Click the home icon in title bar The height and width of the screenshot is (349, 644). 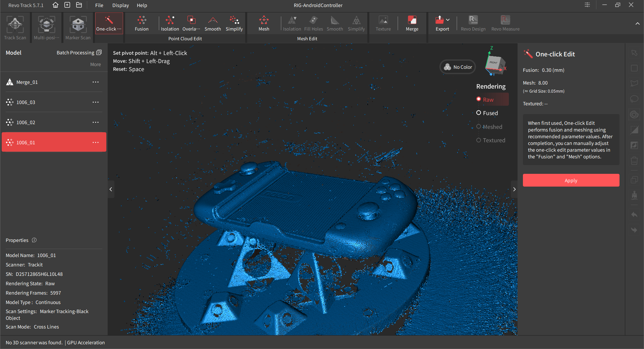coord(56,5)
